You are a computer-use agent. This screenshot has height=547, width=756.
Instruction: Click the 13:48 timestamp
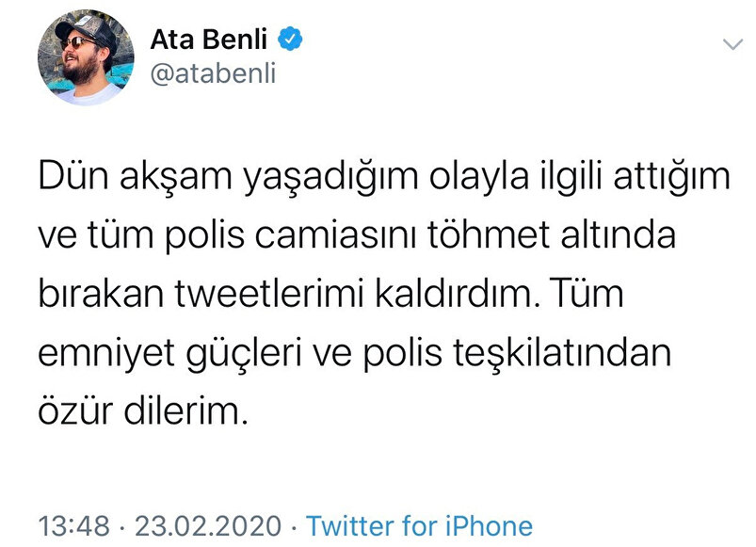point(71,524)
